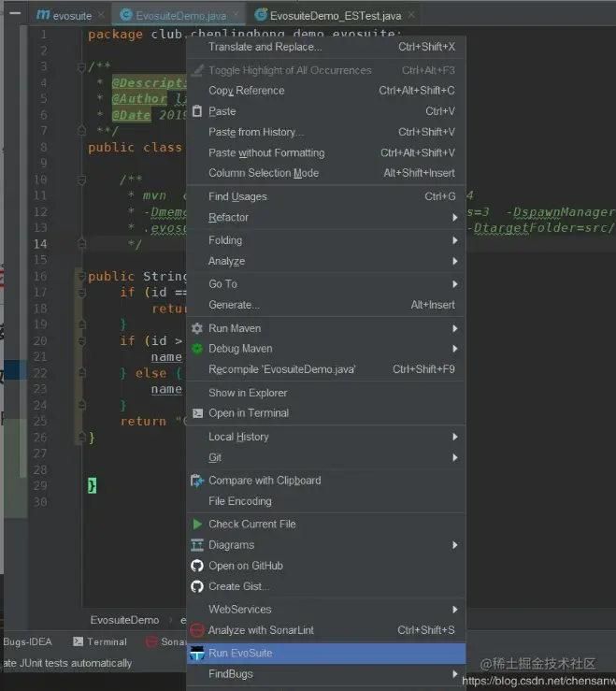
Task: Choose Show in Explorer
Action: pos(326,393)
